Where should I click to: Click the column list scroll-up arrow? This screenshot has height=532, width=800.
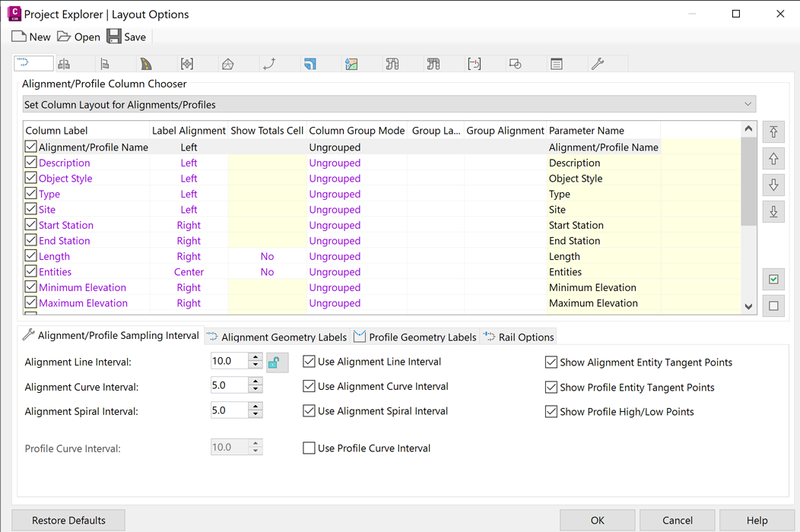748,128
